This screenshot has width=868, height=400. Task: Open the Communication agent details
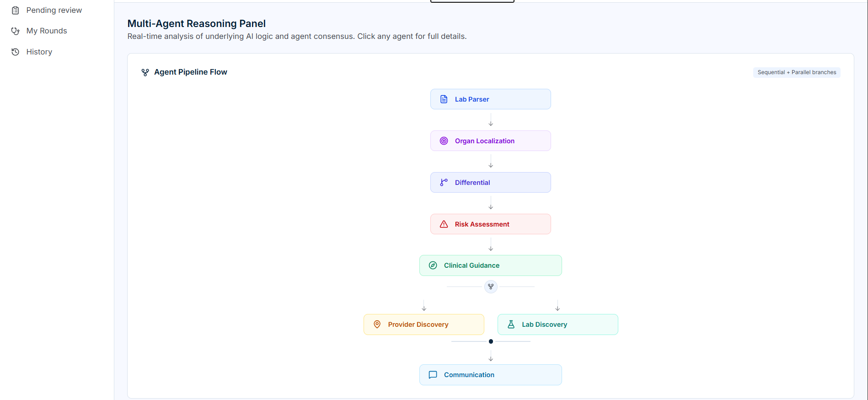pos(491,375)
